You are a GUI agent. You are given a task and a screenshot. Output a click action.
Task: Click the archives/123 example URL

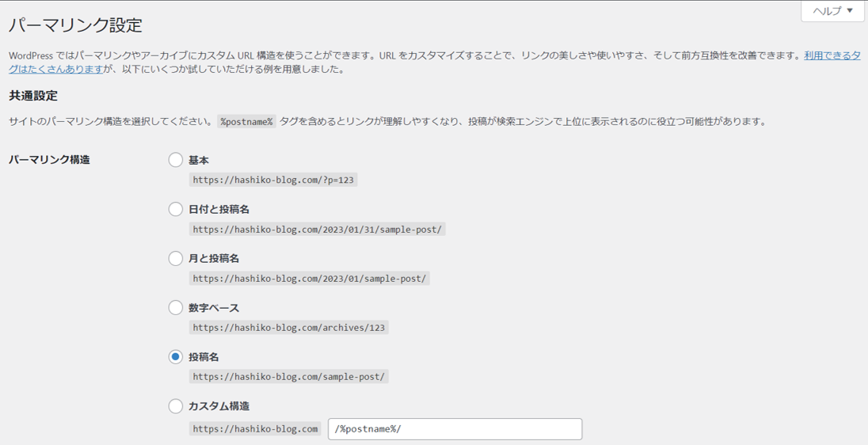tap(289, 328)
